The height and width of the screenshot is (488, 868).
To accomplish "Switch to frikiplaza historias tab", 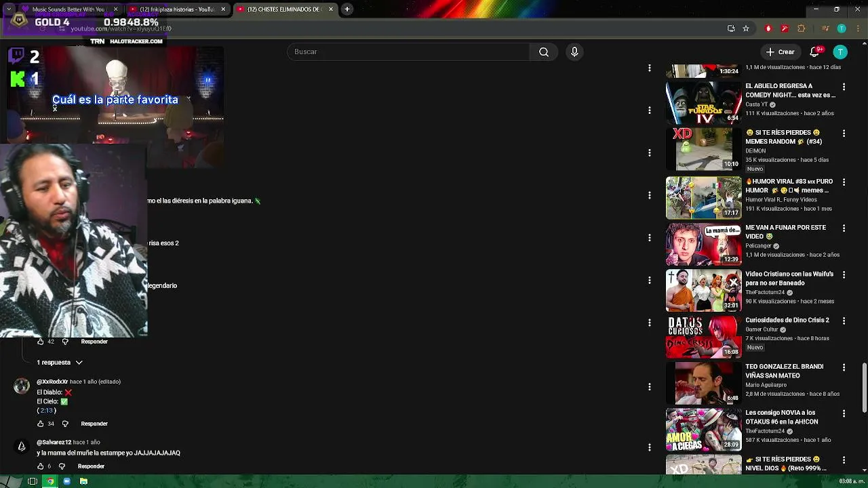I will click(176, 9).
